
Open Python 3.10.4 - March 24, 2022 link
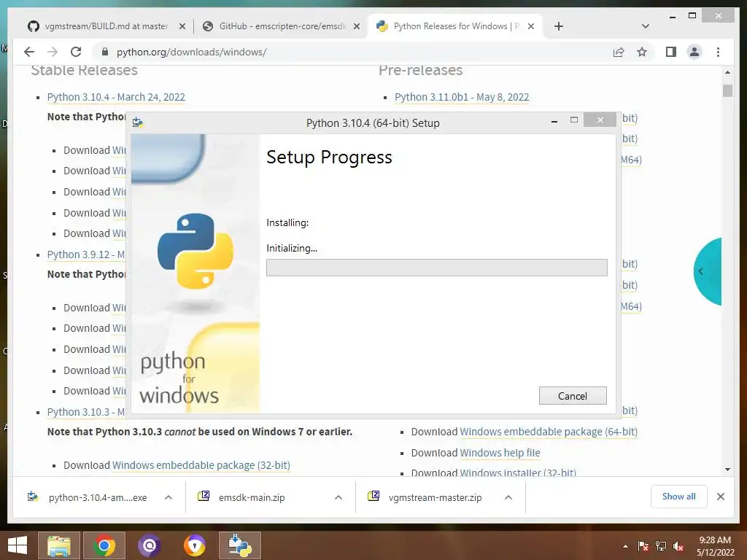pos(116,97)
